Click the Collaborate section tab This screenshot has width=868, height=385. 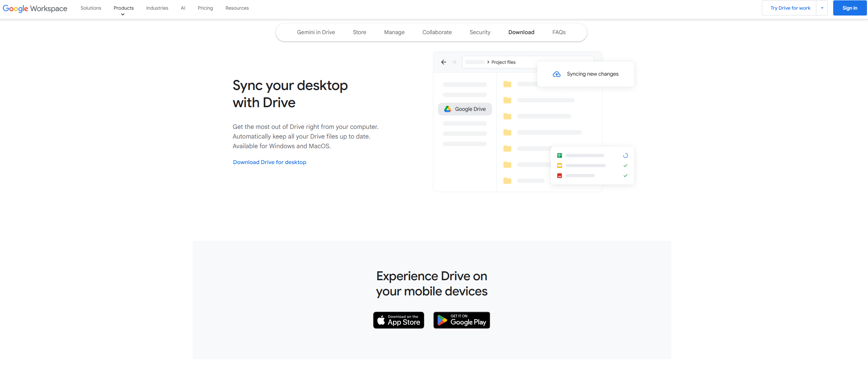click(x=437, y=32)
